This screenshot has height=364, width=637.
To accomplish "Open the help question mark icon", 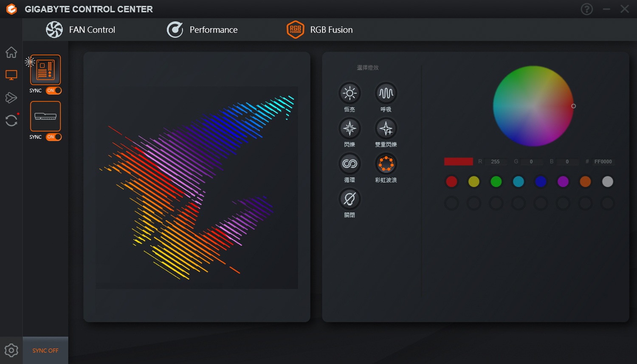I will [586, 9].
